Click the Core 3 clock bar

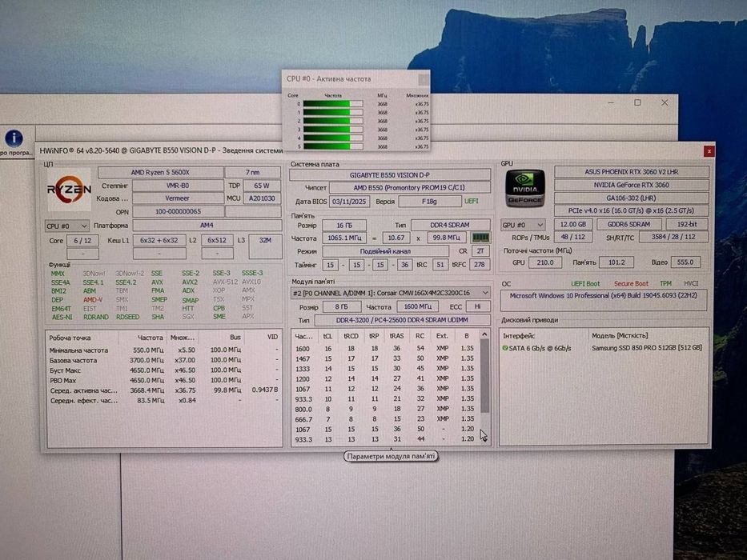coord(332,130)
